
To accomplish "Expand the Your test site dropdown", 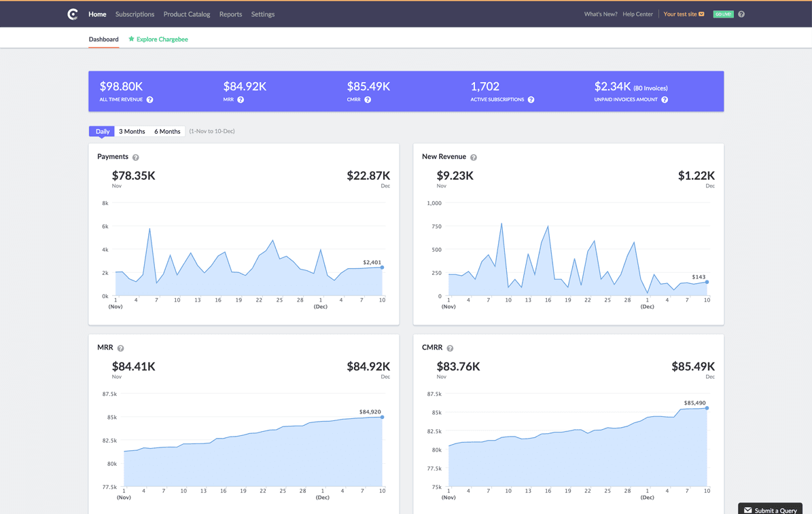I will (x=684, y=14).
